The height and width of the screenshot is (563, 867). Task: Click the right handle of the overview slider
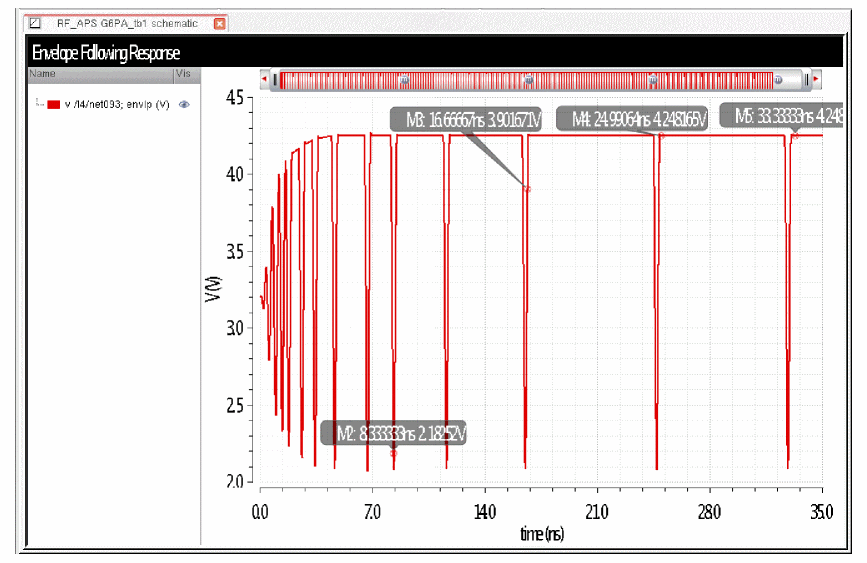[x=806, y=80]
